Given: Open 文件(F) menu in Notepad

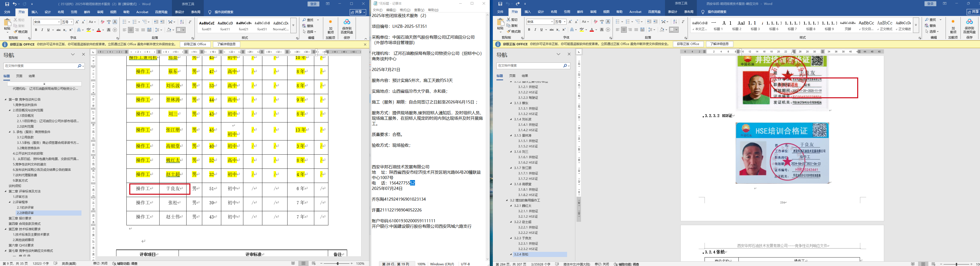Looking at the screenshot, I should tap(377, 10).
